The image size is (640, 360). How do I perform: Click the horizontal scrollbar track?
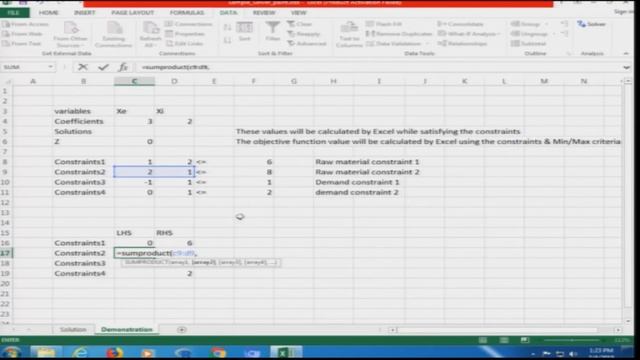click(x=505, y=330)
